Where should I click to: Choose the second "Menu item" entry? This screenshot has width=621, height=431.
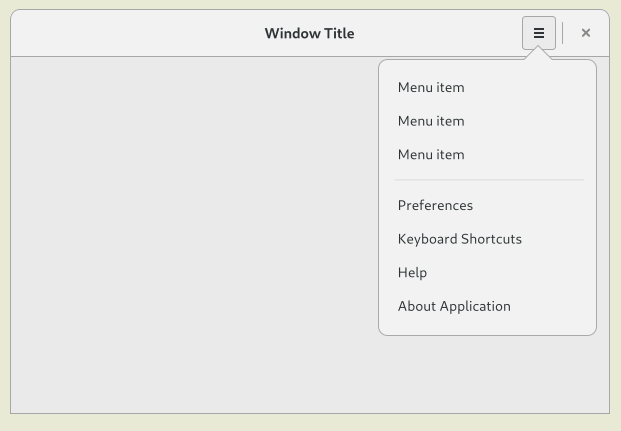[431, 121]
